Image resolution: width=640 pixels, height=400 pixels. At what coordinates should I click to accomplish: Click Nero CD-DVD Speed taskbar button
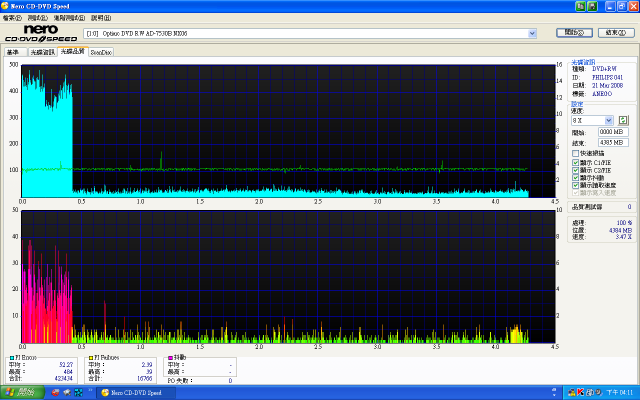(x=137, y=393)
